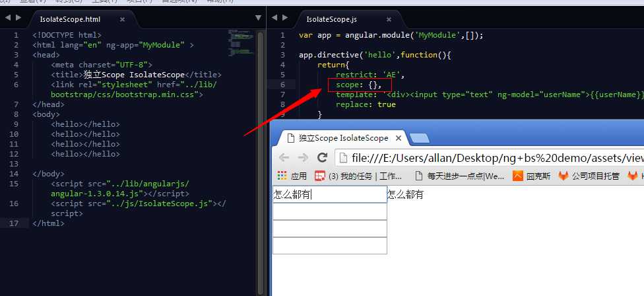Open the 我的任务 bookmark

coord(358,176)
